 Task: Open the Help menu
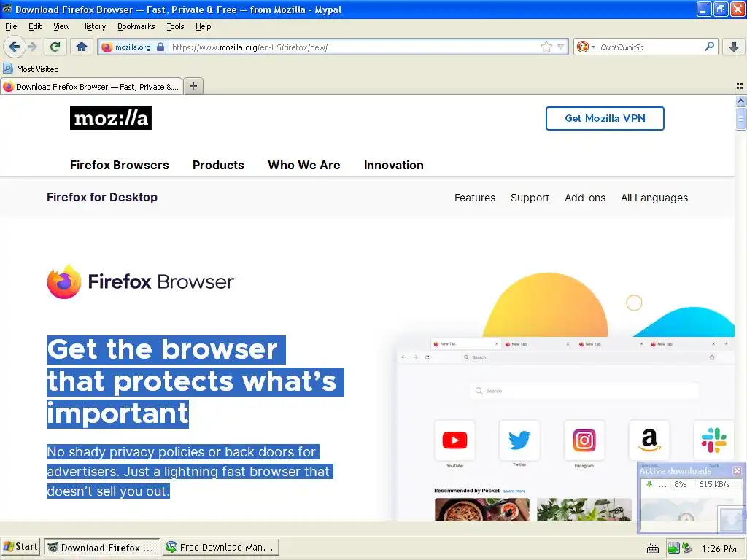[x=204, y=26]
